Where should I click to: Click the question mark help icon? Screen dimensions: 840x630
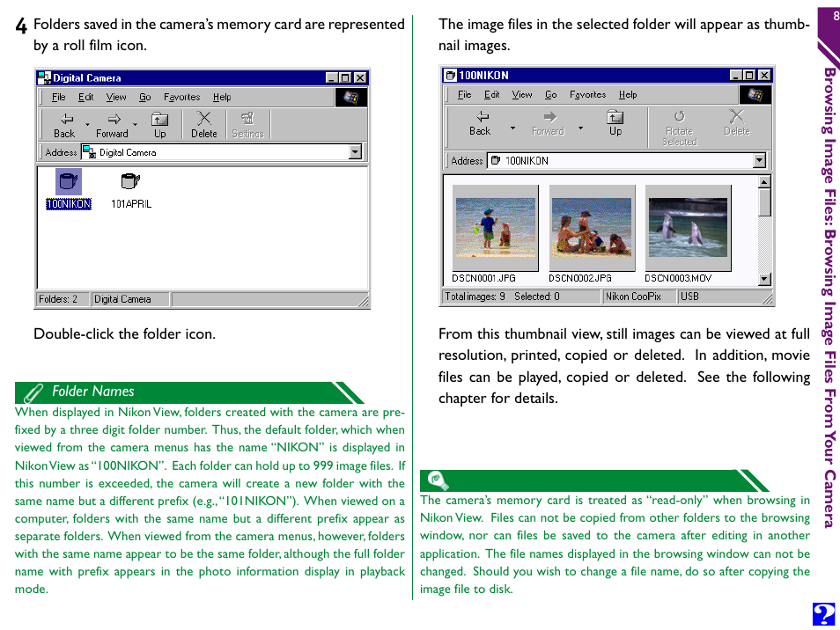coord(823,614)
